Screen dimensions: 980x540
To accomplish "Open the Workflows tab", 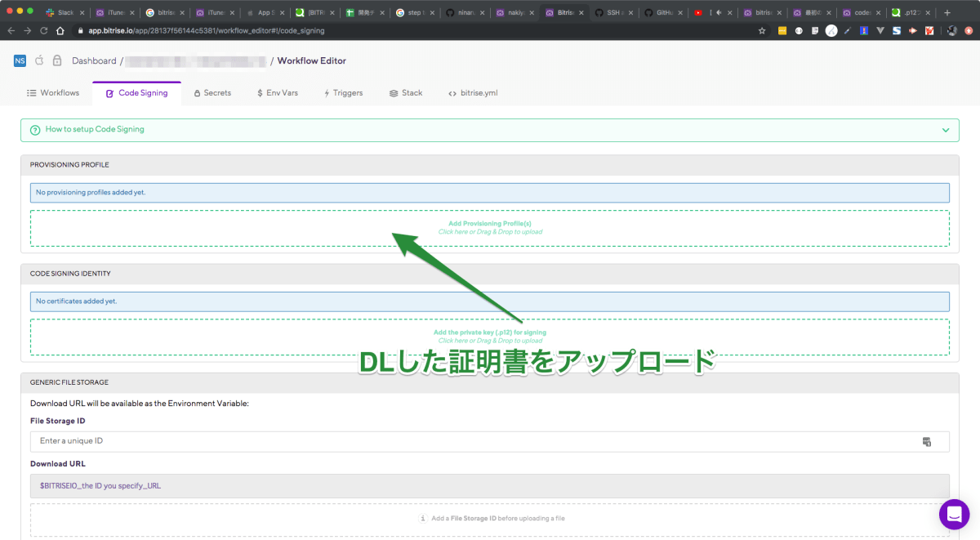I will (x=54, y=93).
